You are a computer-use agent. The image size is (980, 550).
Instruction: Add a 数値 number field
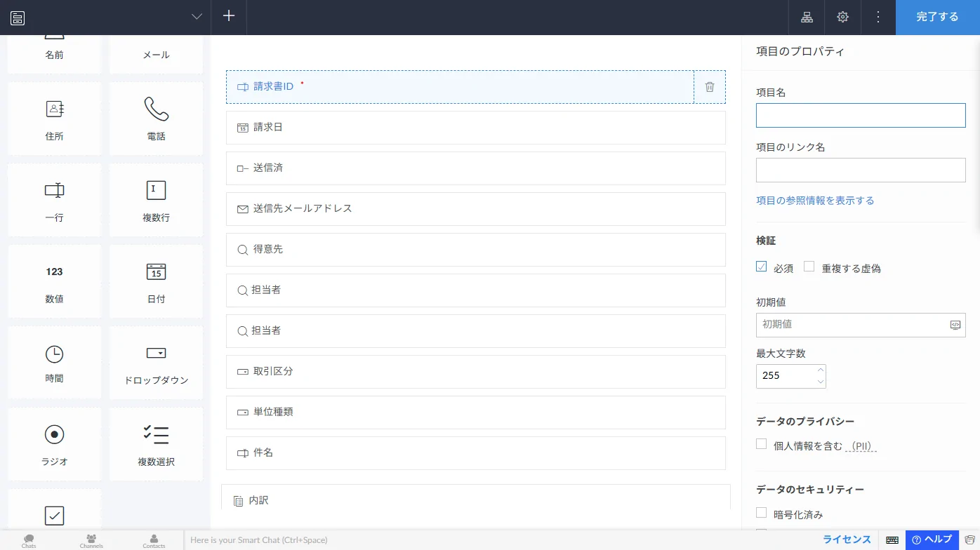(54, 281)
